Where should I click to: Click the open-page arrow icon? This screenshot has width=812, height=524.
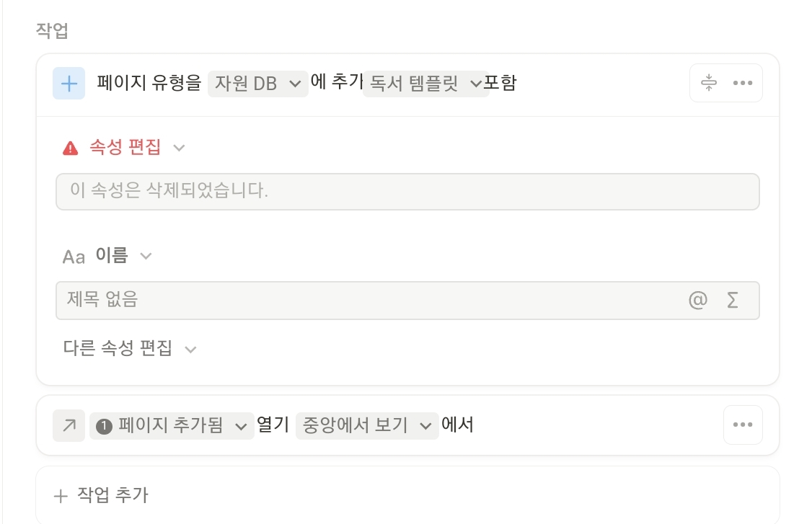tap(69, 426)
